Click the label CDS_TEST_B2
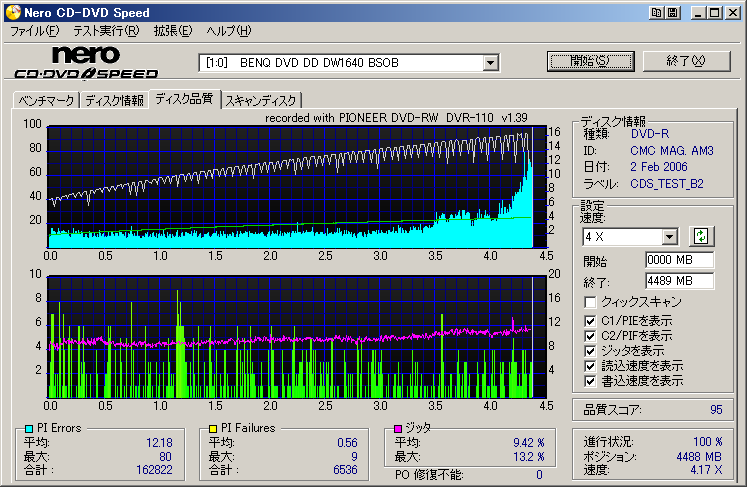747x487 pixels. tap(667, 184)
